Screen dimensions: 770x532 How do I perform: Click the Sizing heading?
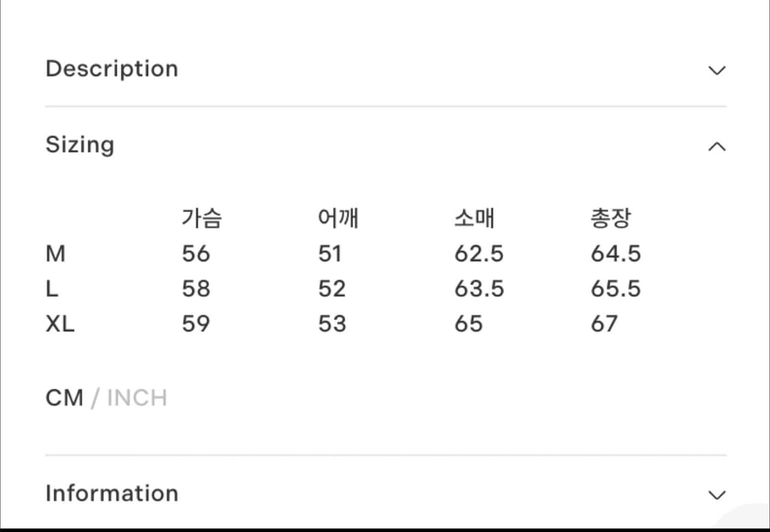pyautogui.click(x=80, y=144)
